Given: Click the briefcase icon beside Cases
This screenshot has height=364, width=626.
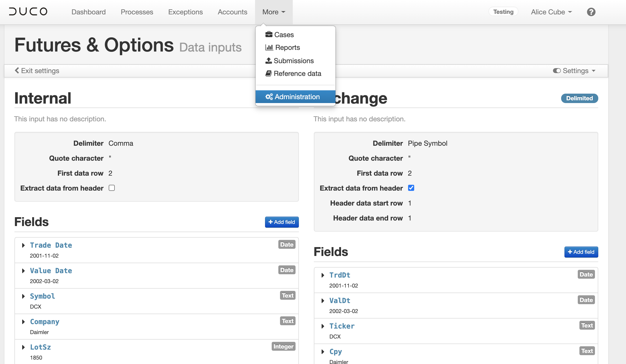Looking at the screenshot, I should pos(269,34).
